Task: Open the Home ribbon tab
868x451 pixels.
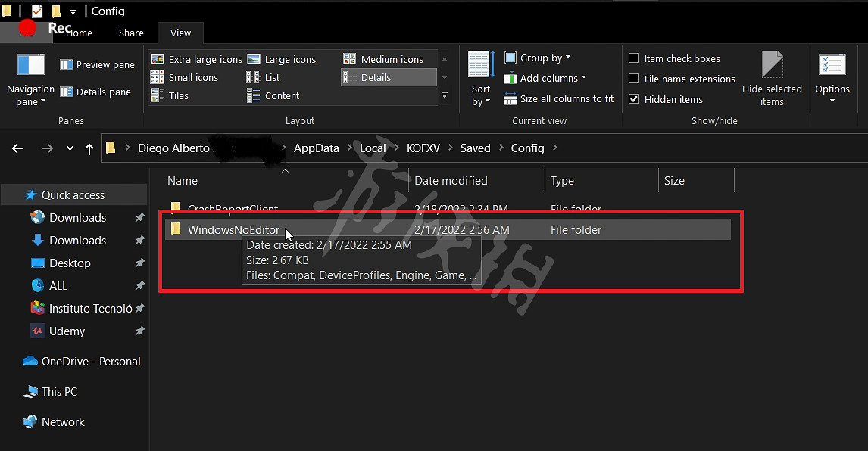Action: (x=80, y=33)
